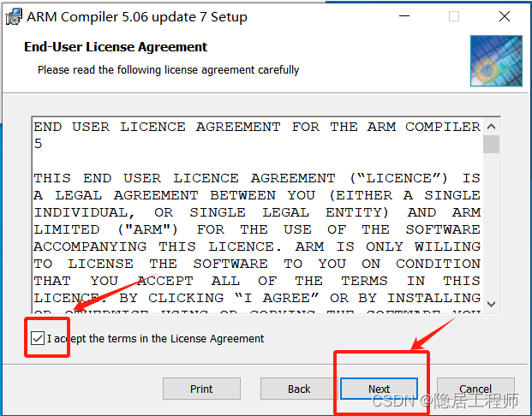Click the "ARM Compiler 5.06 update 7 Setup" title

click(137, 17)
